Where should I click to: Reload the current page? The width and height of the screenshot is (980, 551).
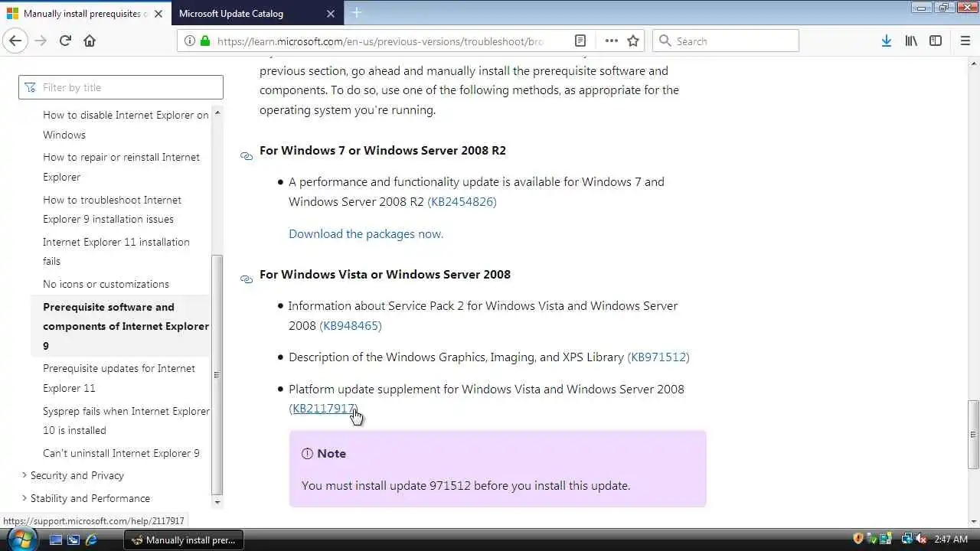(x=65, y=41)
